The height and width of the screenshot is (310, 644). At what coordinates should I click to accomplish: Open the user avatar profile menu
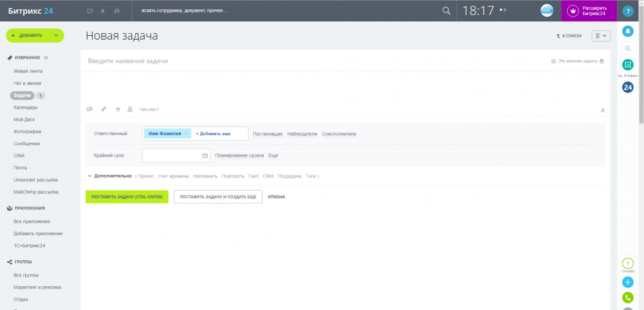[546, 11]
